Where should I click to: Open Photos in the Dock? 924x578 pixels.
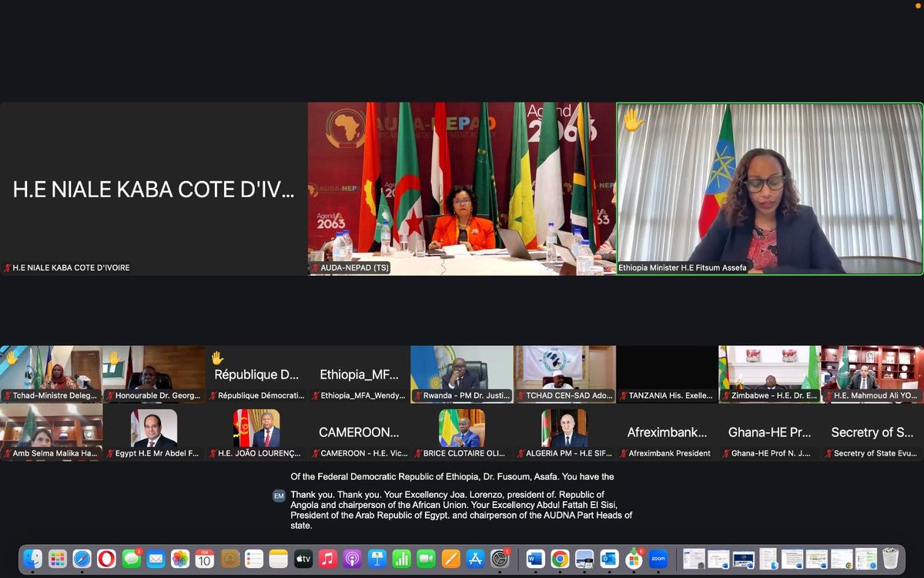(180, 559)
